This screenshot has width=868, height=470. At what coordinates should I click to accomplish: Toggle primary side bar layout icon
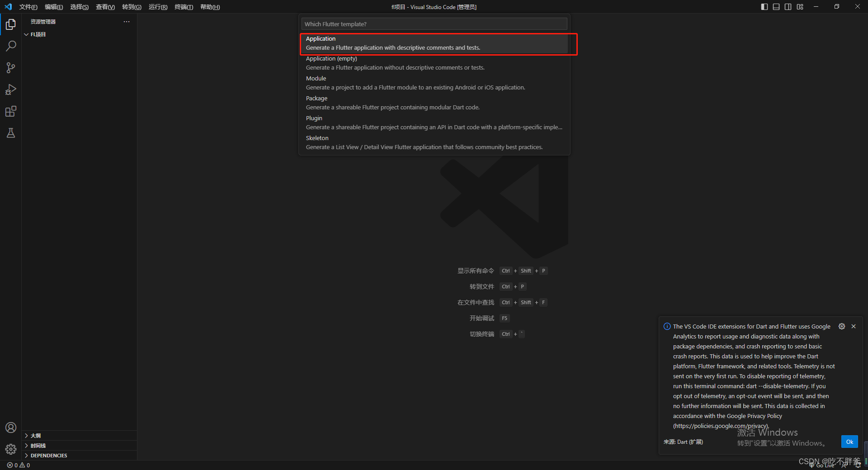[x=764, y=7]
